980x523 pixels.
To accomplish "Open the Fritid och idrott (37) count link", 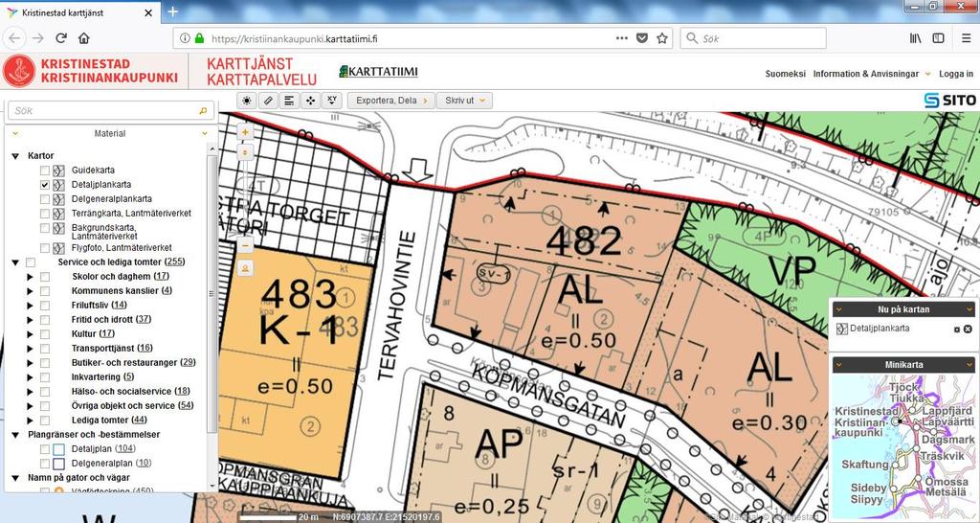I will (x=144, y=320).
